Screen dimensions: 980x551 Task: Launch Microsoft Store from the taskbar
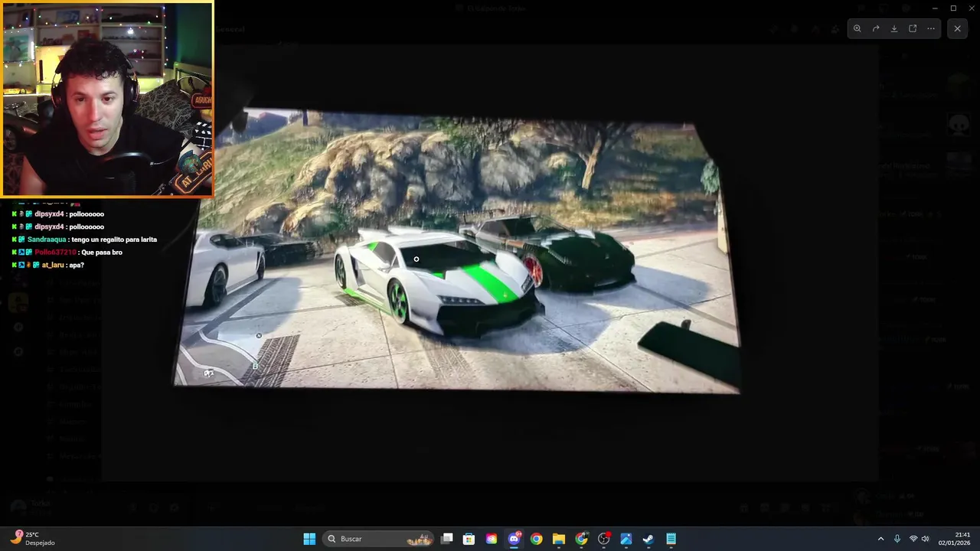[469, 539]
